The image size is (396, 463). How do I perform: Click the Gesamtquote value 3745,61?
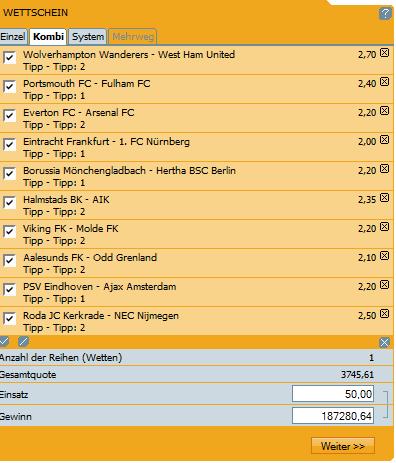[357, 375]
